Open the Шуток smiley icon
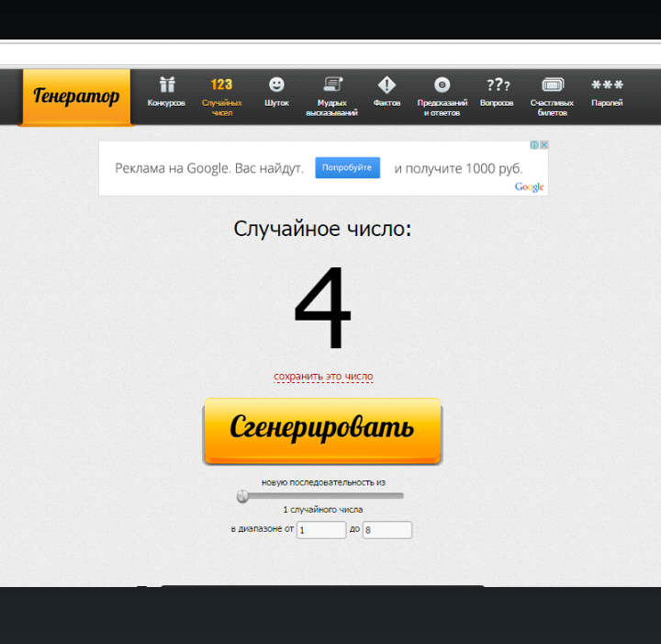The width and height of the screenshot is (661, 644). coord(276,85)
